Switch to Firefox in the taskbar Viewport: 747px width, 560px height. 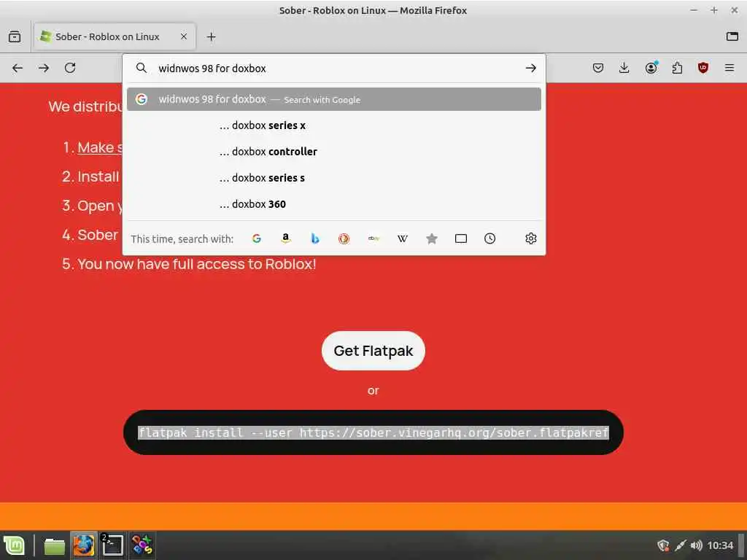[84, 545]
